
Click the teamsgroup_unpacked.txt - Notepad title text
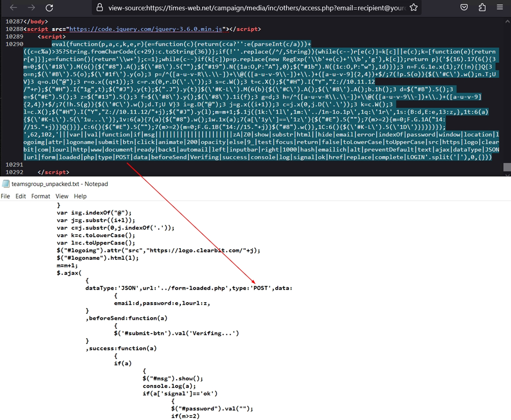coord(60,184)
